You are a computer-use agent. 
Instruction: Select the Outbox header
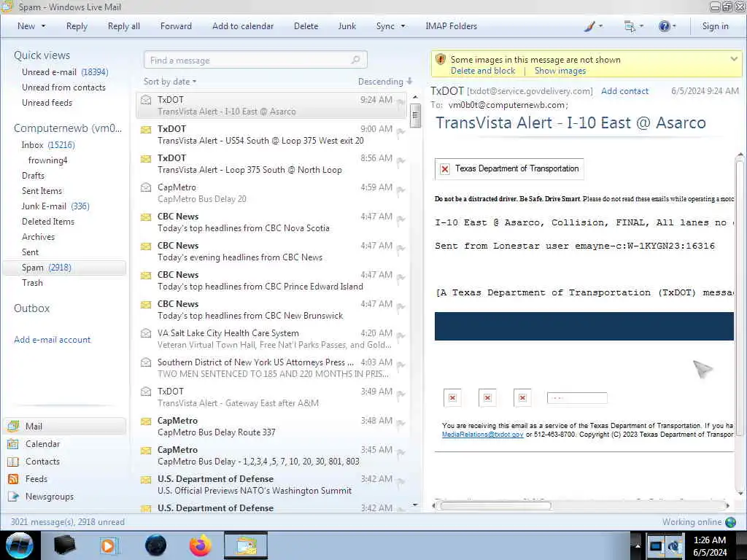click(x=31, y=308)
